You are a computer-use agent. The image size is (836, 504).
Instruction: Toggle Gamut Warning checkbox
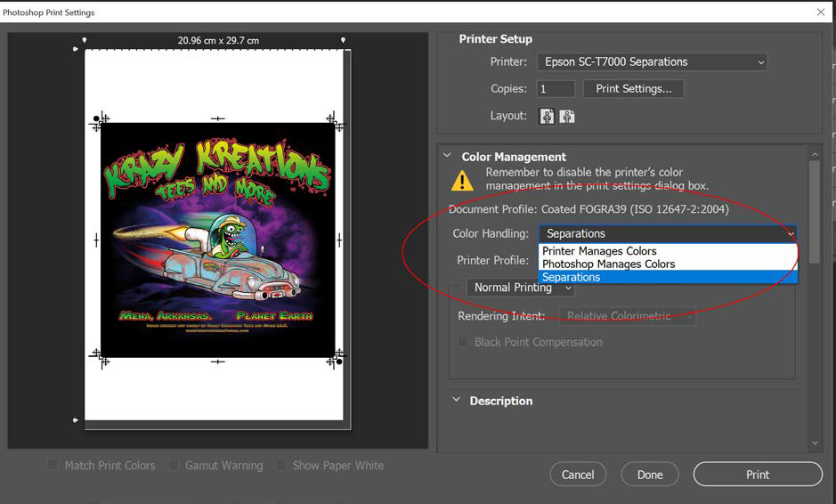point(174,465)
